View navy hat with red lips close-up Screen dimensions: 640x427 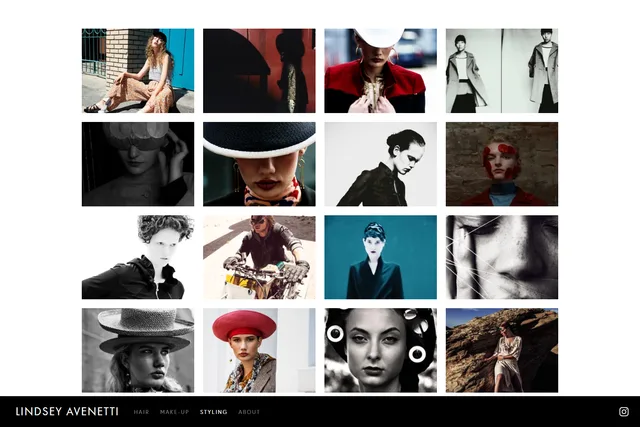(x=259, y=164)
